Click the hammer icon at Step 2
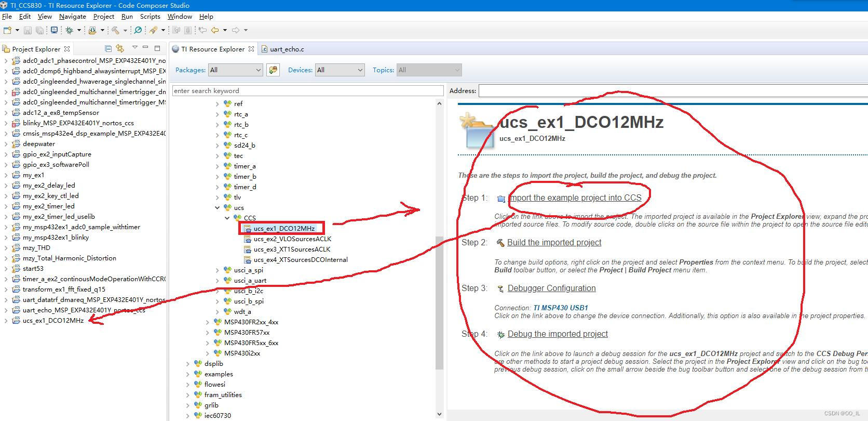 coord(500,243)
